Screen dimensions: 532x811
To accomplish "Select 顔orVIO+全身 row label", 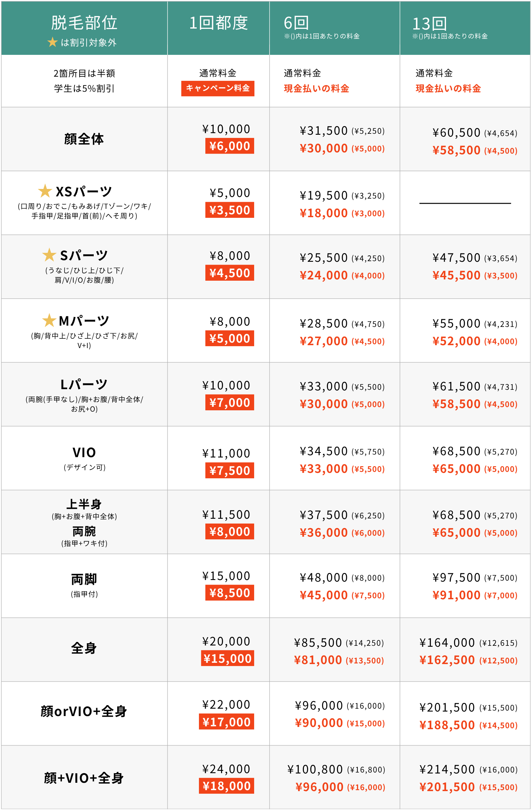I will pos(84,712).
